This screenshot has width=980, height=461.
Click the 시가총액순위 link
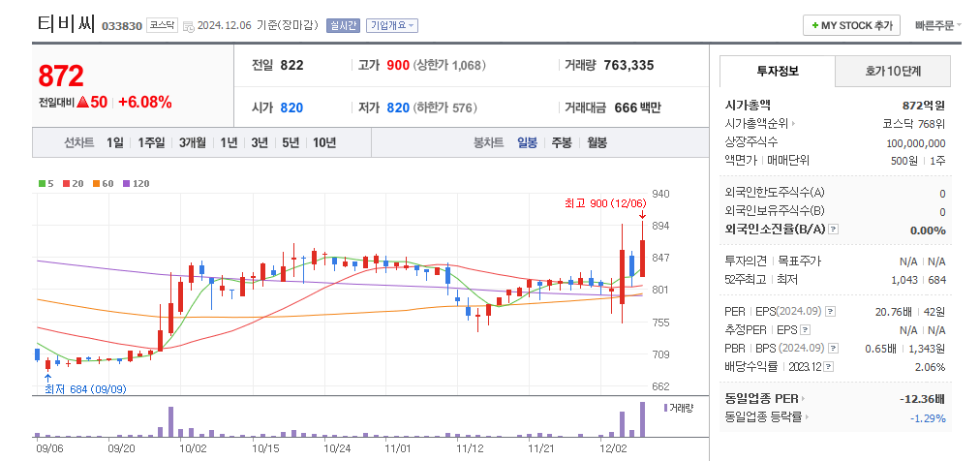pos(756,124)
